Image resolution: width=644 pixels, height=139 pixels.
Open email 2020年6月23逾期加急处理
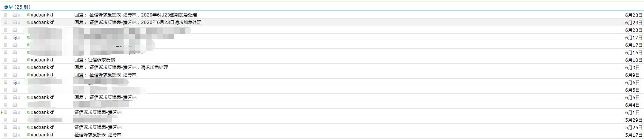[136, 15]
